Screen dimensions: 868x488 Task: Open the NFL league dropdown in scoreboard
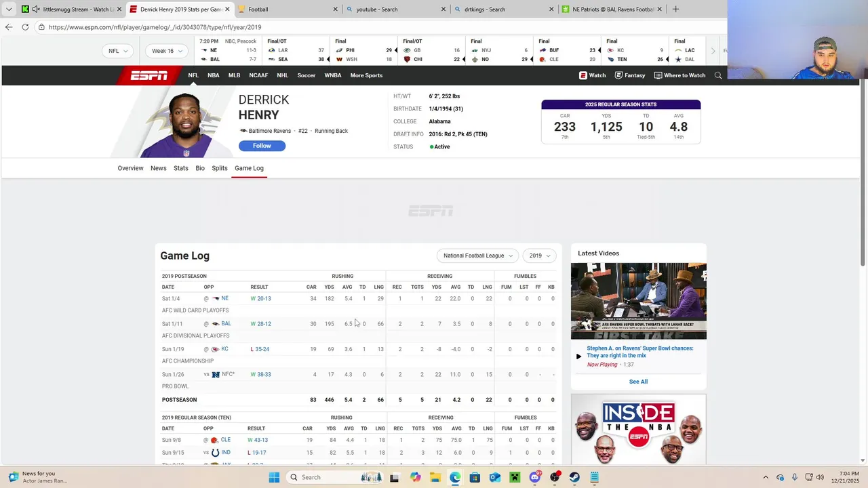click(119, 51)
